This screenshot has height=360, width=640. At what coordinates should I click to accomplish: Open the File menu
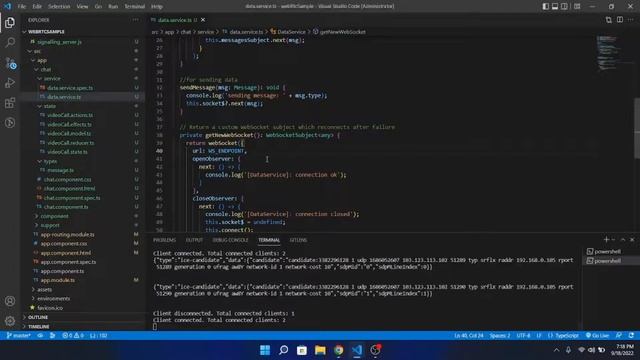(22, 7)
